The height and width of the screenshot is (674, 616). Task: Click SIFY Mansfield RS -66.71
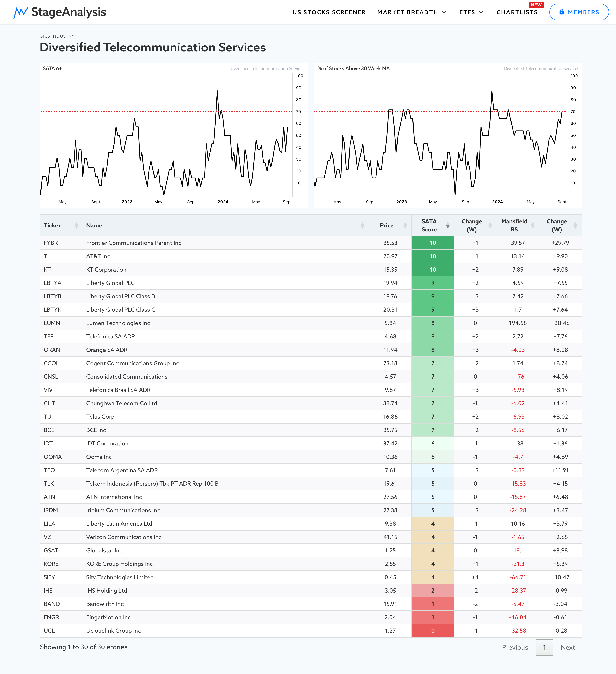pos(518,577)
